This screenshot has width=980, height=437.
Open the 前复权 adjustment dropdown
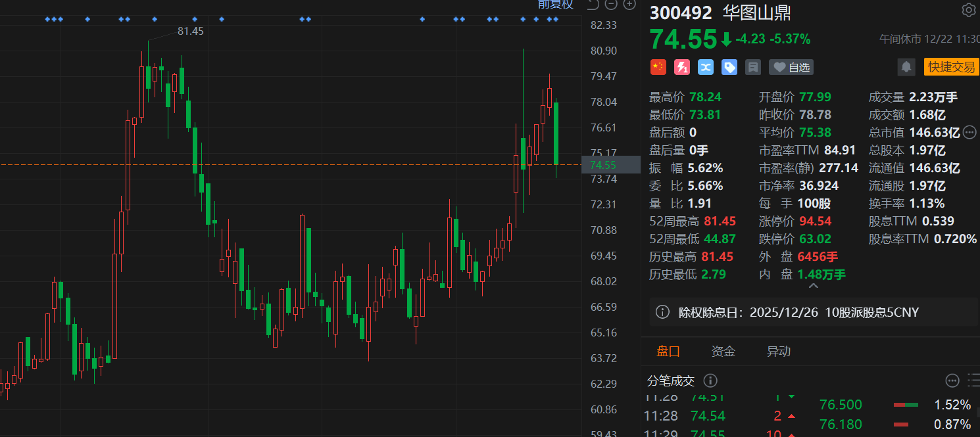554,5
